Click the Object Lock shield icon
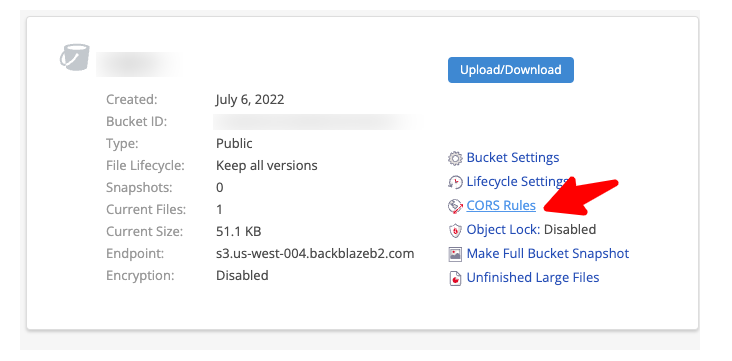Viewport: 732px width, 361px height. pos(455,230)
